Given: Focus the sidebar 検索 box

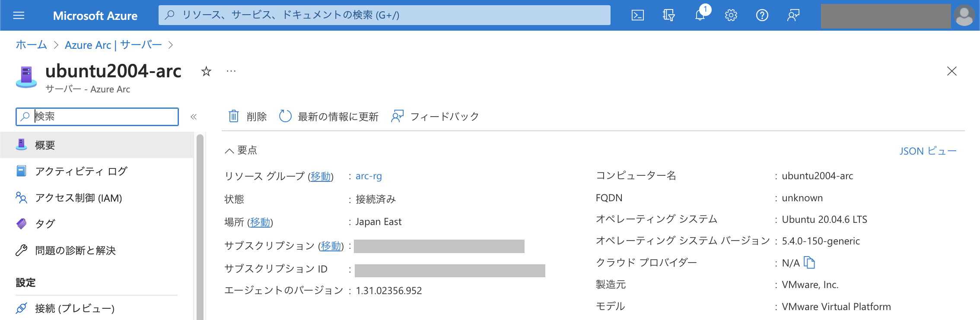Looking at the screenshot, I should [97, 117].
